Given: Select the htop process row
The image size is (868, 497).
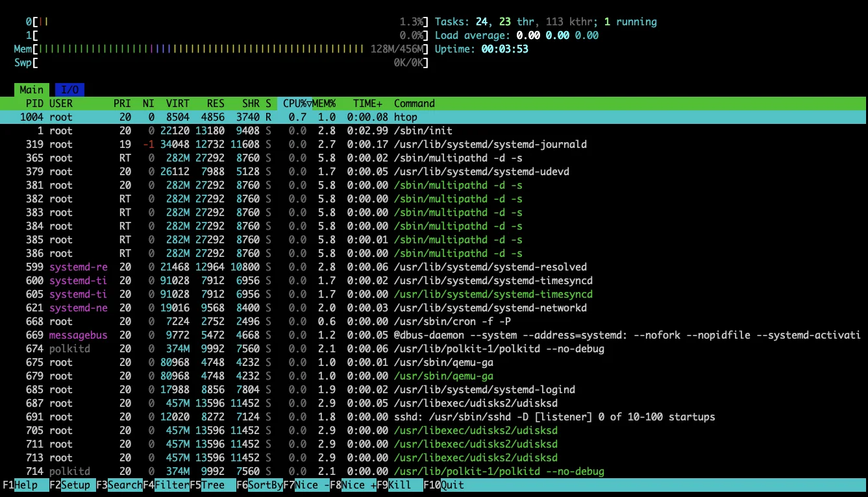Looking at the screenshot, I should pyautogui.click(x=434, y=117).
